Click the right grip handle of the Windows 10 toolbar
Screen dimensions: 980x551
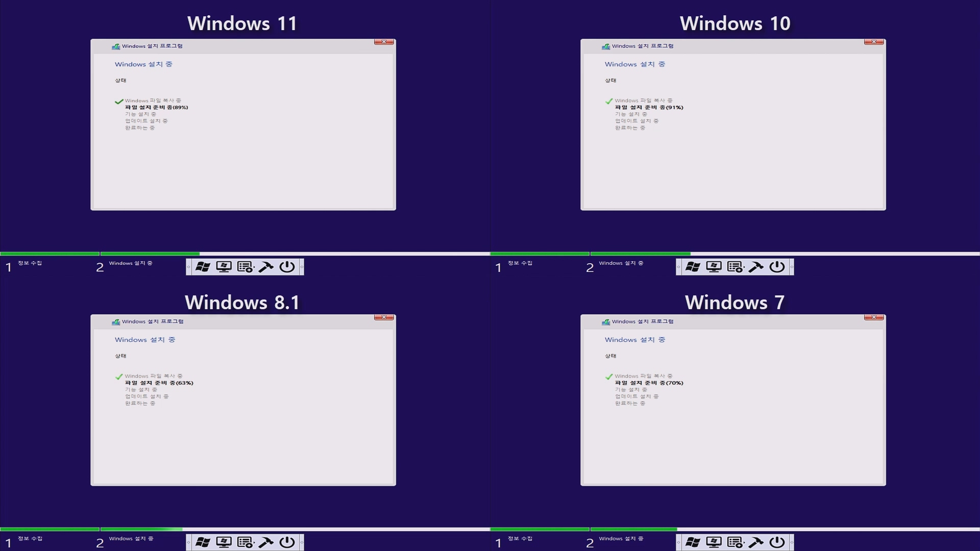coord(792,267)
